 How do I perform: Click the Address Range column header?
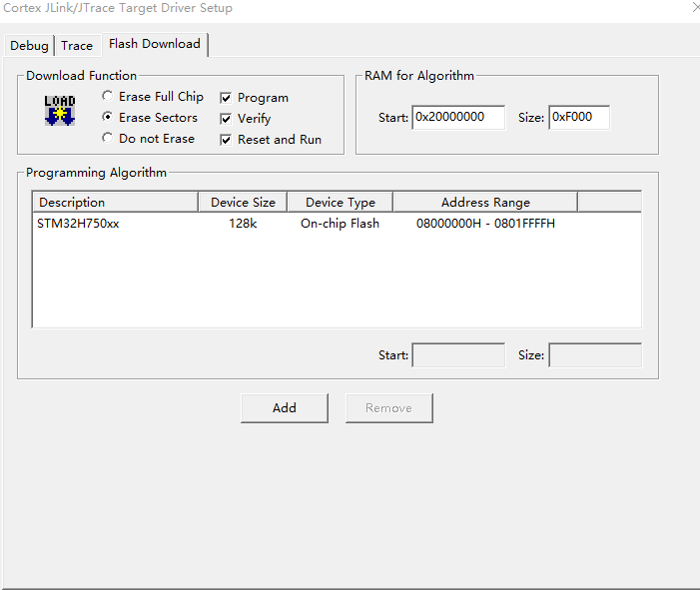pyautogui.click(x=485, y=202)
